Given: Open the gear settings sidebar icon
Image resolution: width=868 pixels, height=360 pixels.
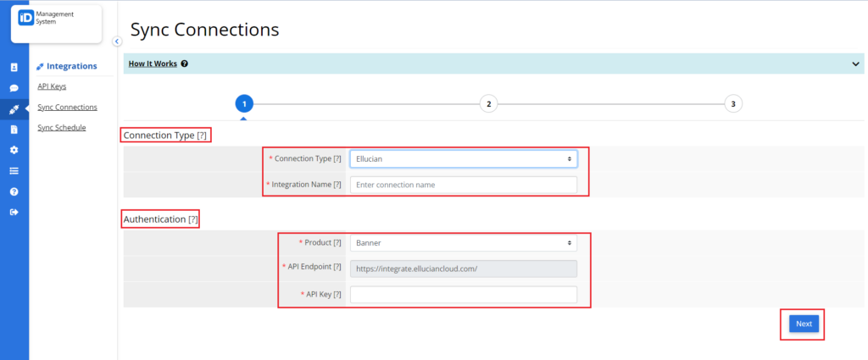Looking at the screenshot, I should click(x=14, y=150).
